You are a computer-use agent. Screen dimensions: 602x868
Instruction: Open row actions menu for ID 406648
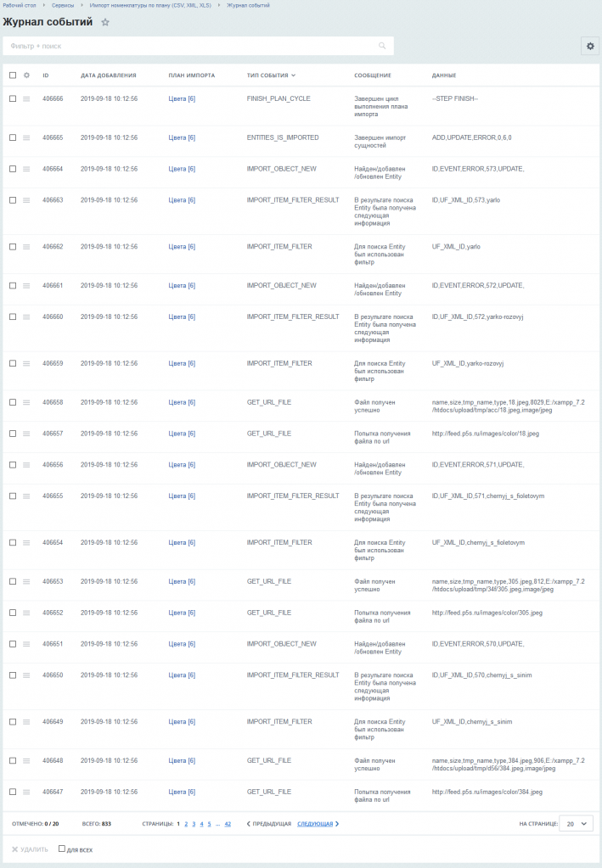coord(26,761)
